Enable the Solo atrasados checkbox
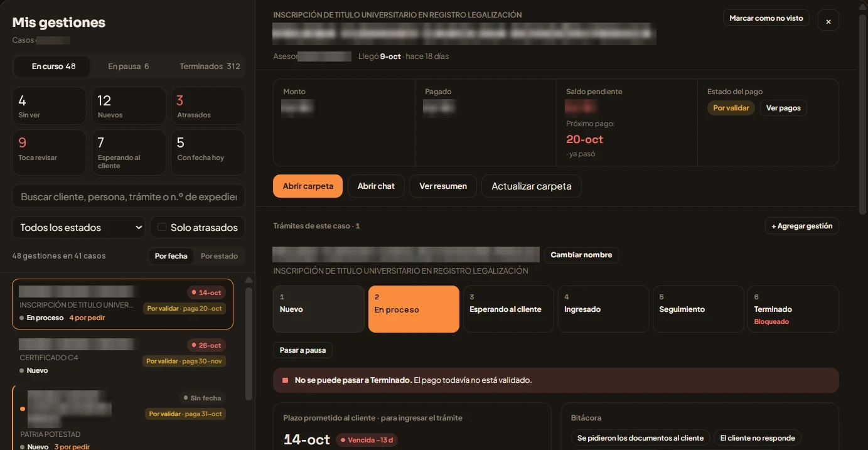 point(162,227)
